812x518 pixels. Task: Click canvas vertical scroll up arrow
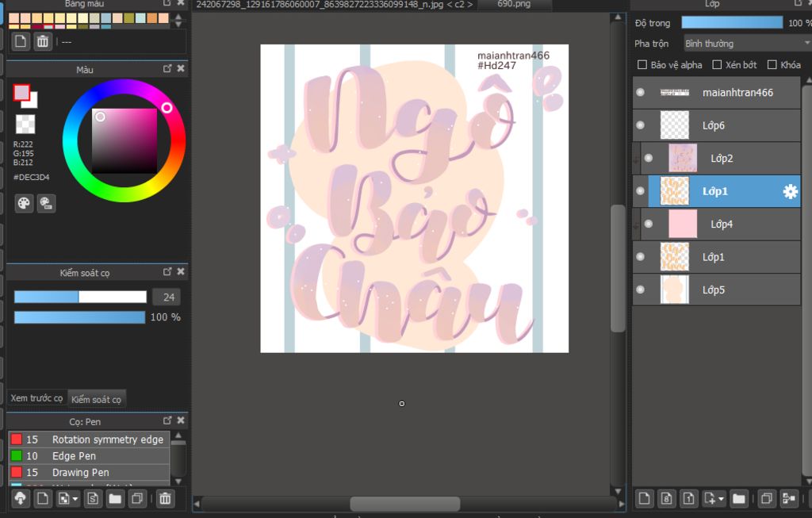click(617, 17)
